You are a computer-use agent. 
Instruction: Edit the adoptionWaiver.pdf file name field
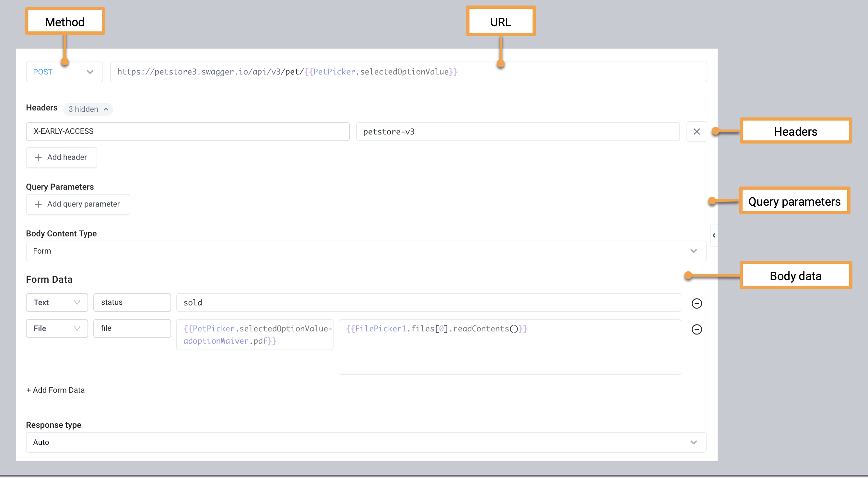(254, 335)
